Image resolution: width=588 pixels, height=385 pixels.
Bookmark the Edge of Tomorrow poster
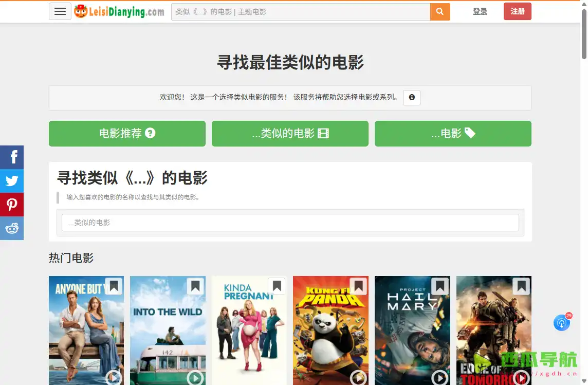[522, 286]
